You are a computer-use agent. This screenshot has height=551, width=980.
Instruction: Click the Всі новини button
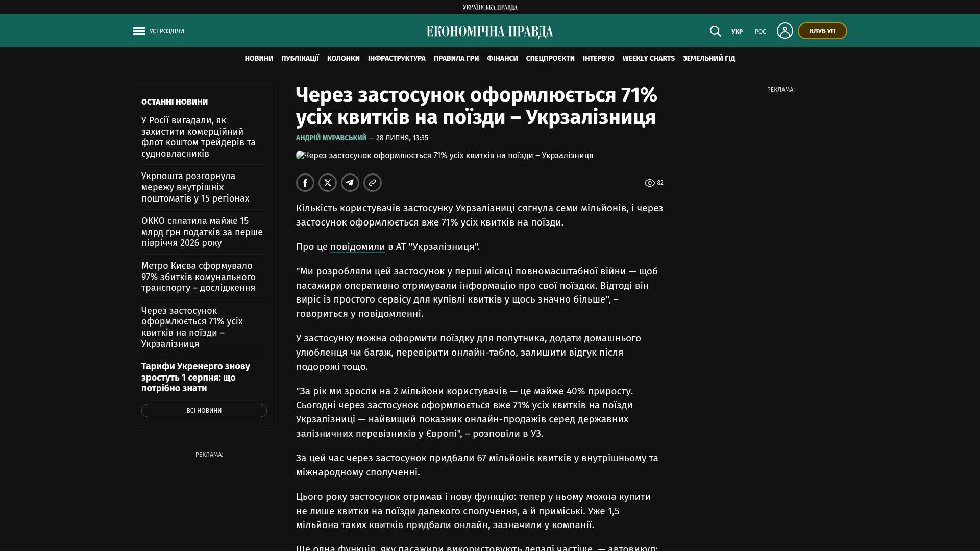[x=204, y=411]
